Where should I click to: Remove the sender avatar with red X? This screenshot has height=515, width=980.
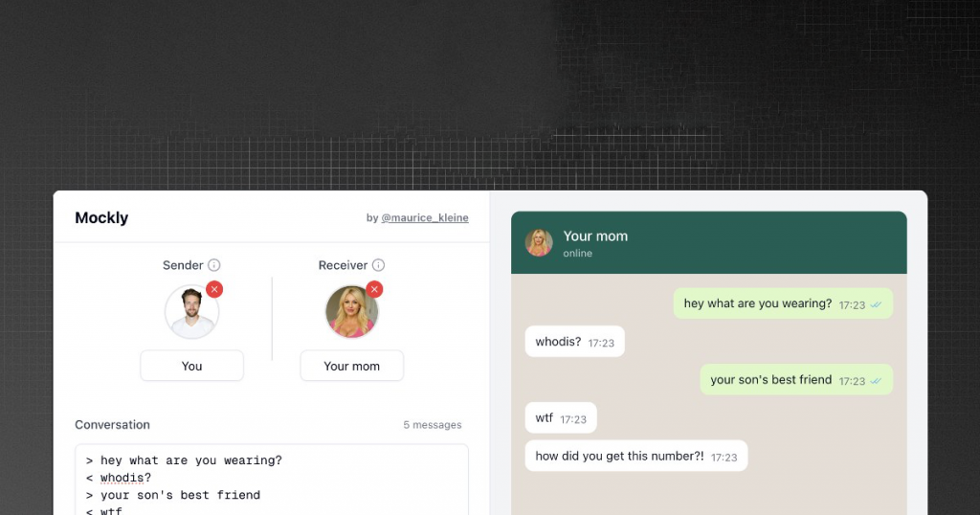(x=214, y=289)
